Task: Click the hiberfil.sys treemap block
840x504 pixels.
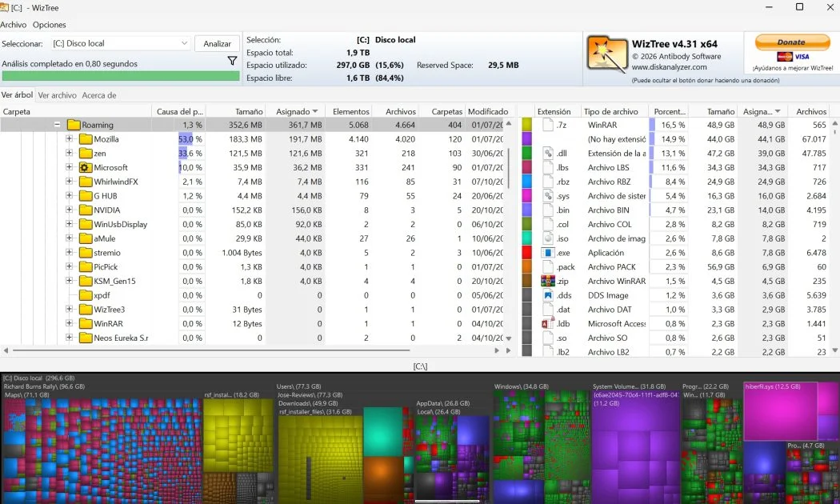Action: 781,411
